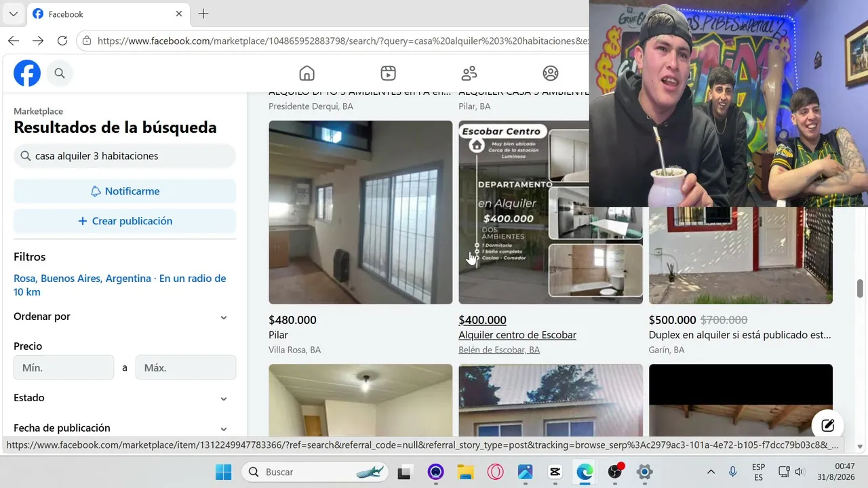The image size is (868, 488).
Task: Click the page vertical scrollbar thumb
Action: [861, 288]
